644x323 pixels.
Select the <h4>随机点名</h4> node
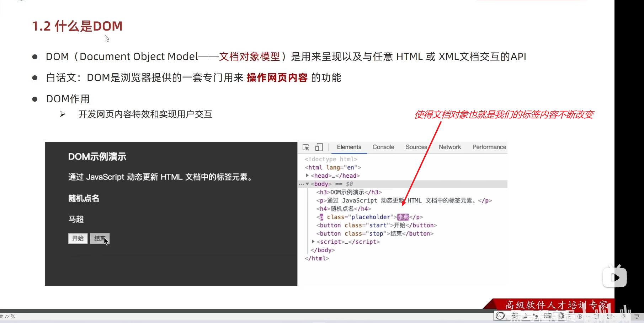344,209
